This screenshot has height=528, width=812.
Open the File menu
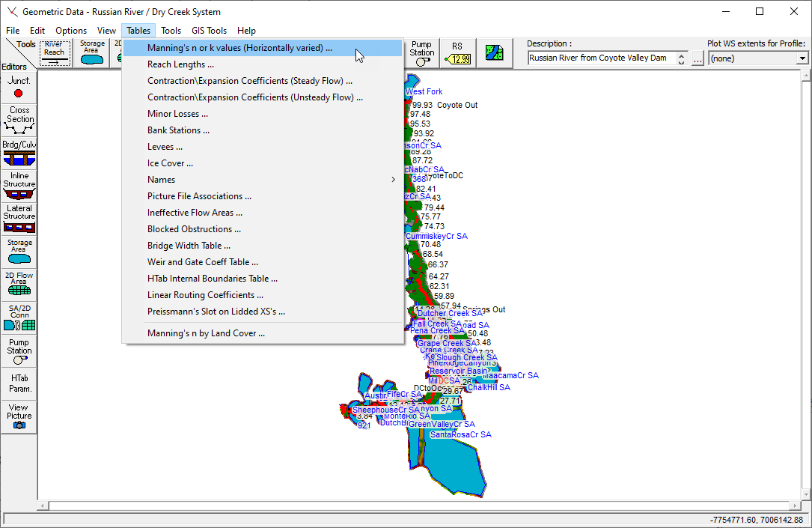[13, 31]
